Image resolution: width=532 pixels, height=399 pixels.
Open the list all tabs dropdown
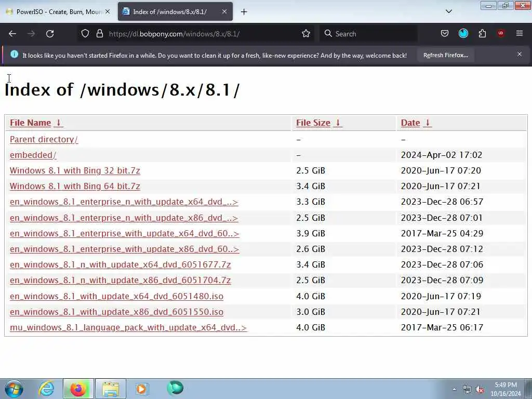click(x=448, y=11)
